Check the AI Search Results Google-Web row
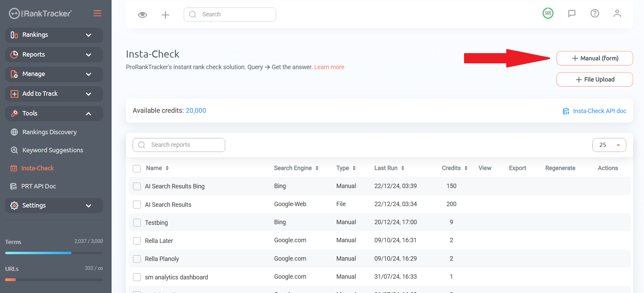The image size is (644, 293). [x=137, y=204]
